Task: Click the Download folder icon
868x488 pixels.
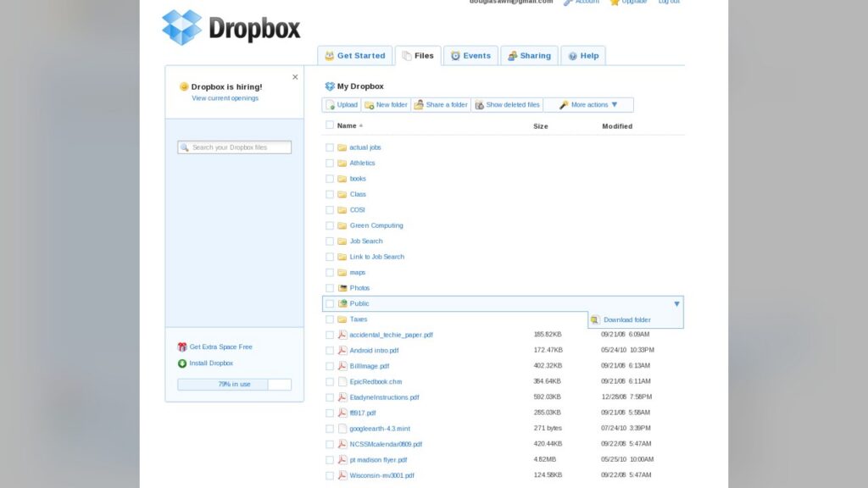Action: [x=595, y=319]
